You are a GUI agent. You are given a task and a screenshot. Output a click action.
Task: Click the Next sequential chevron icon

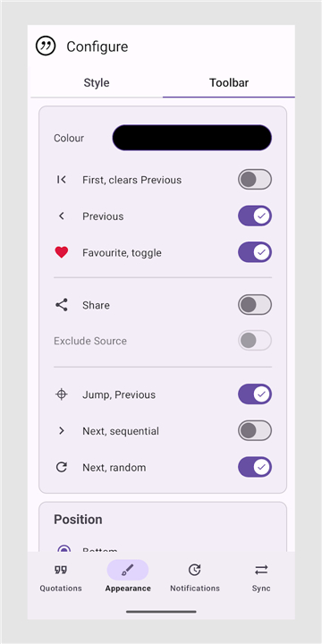coord(62,431)
